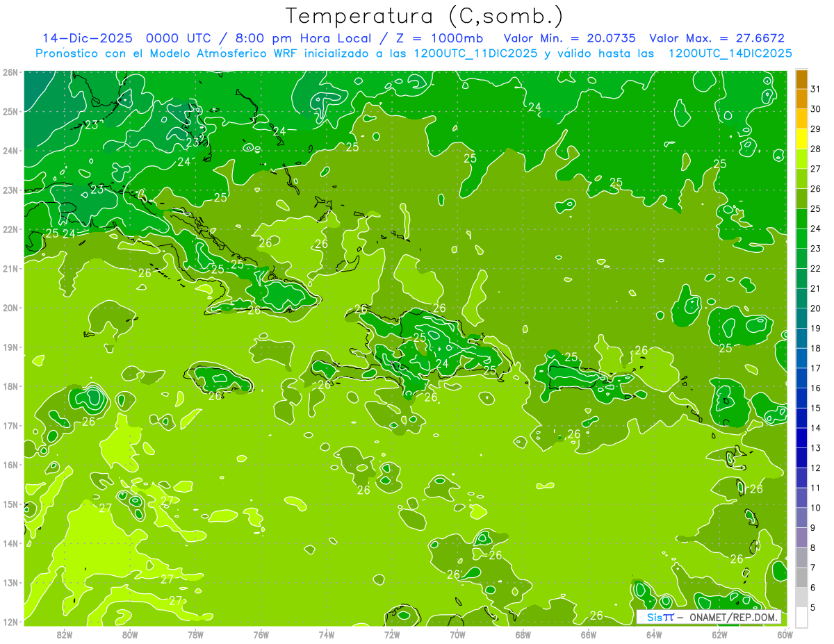Click the color scale number 31

816,89
